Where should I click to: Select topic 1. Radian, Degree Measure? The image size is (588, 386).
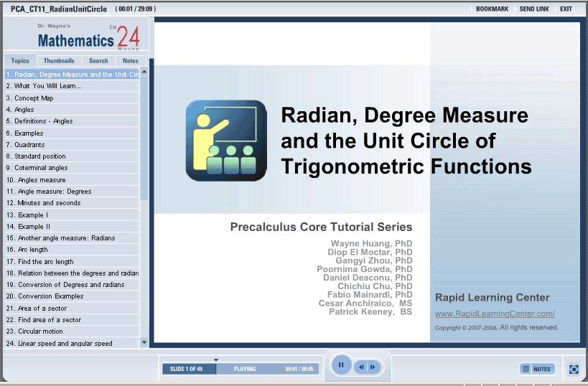coord(72,74)
